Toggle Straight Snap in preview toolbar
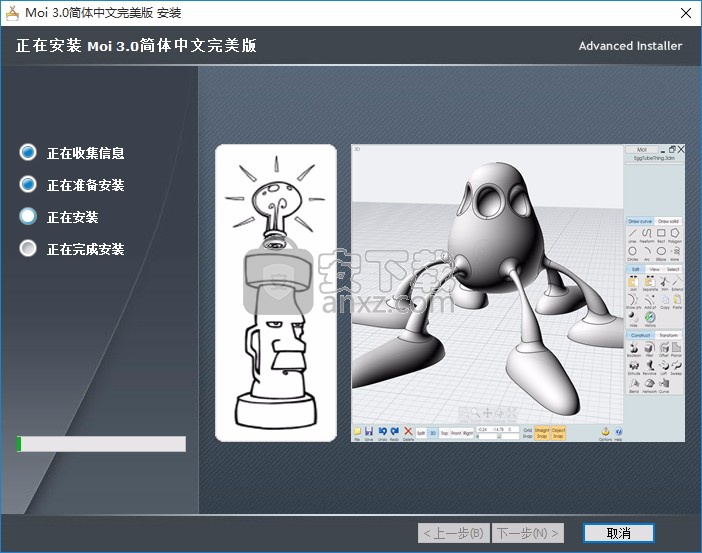Image resolution: width=702 pixels, height=553 pixels. (542, 433)
